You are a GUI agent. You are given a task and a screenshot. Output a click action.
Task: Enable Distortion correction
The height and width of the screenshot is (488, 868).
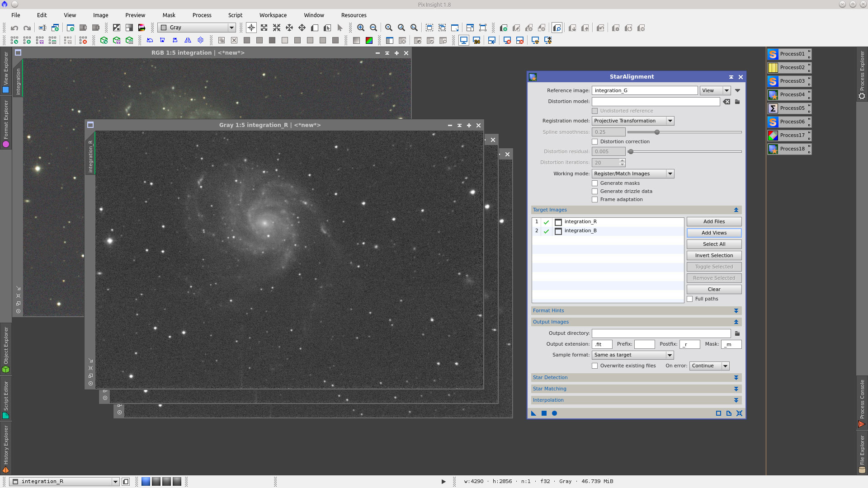click(594, 141)
